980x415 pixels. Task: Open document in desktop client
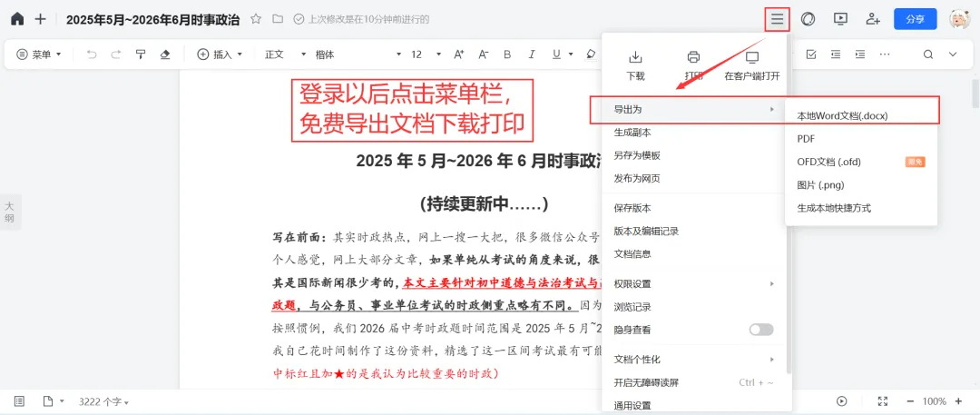click(752, 65)
